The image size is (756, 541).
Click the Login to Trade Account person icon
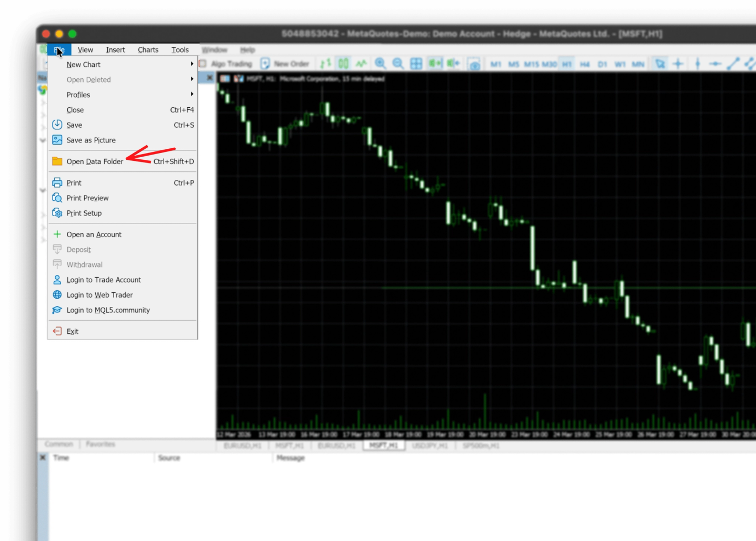pyautogui.click(x=57, y=280)
